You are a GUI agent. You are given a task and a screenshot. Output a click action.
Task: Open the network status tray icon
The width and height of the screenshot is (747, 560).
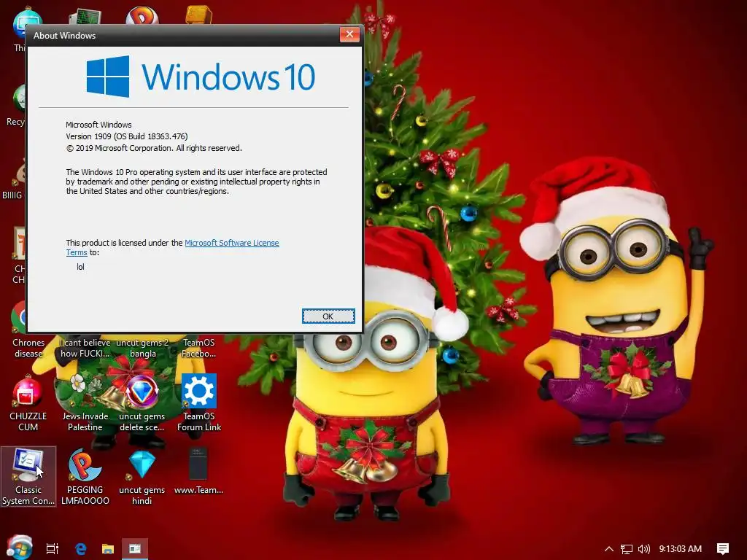(627, 549)
